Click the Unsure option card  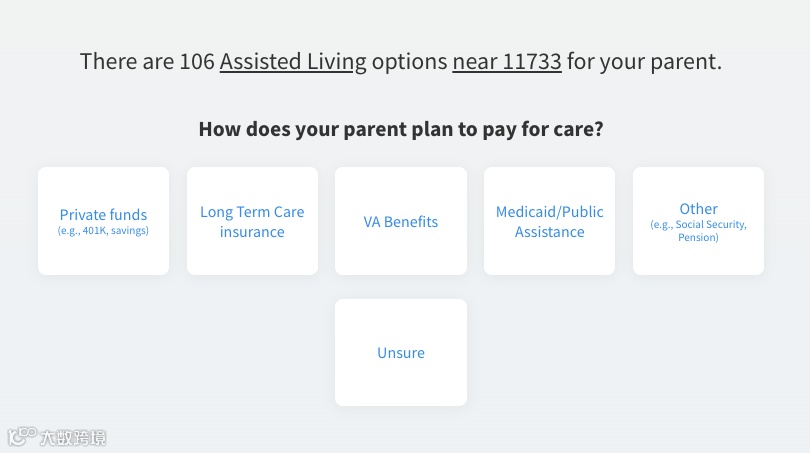(x=401, y=353)
